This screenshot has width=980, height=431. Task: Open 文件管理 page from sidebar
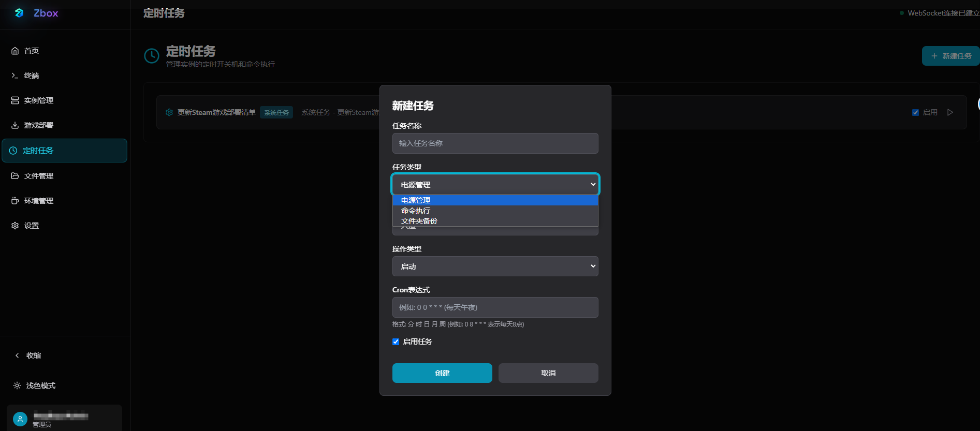coord(65,176)
